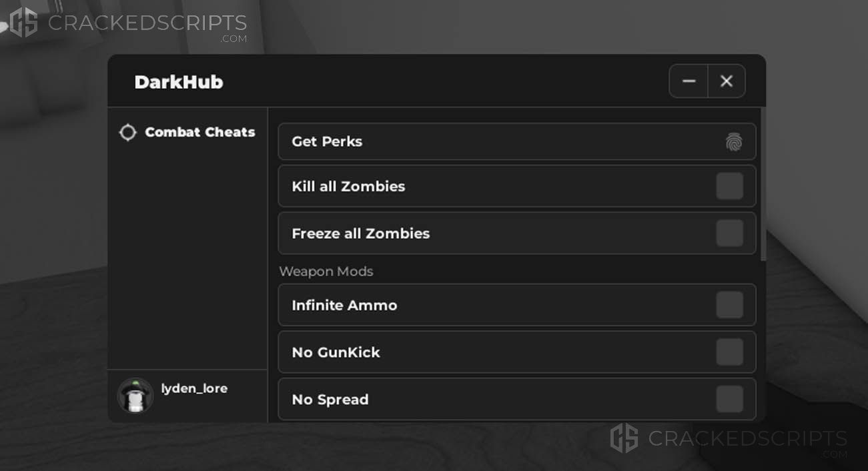Viewport: 868px width, 471px height.
Task: Click the CrackedScripts watermark logo at bottom right
Action: coord(729,439)
